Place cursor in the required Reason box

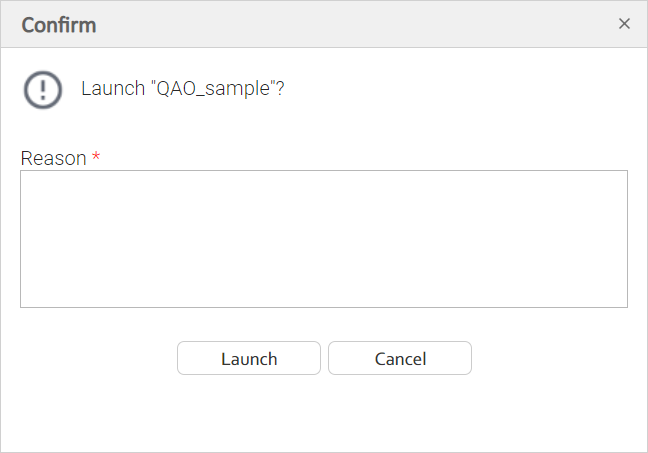[323, 239]
